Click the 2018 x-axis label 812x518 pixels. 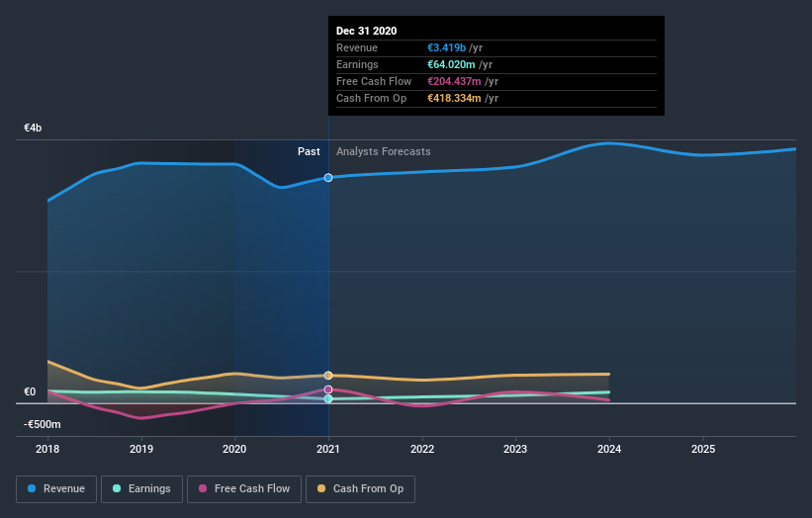click(47, 449)
